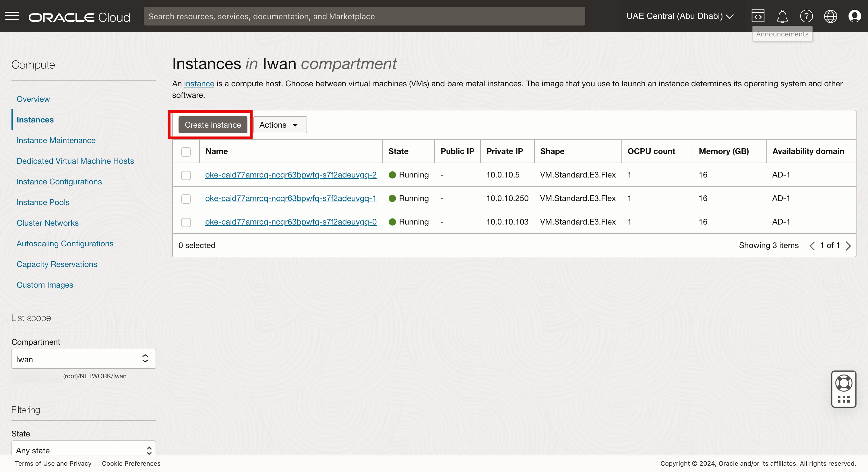Open the user profile avatar menu
The width and height of the screenshot is (868, 472).
point(854,16)
